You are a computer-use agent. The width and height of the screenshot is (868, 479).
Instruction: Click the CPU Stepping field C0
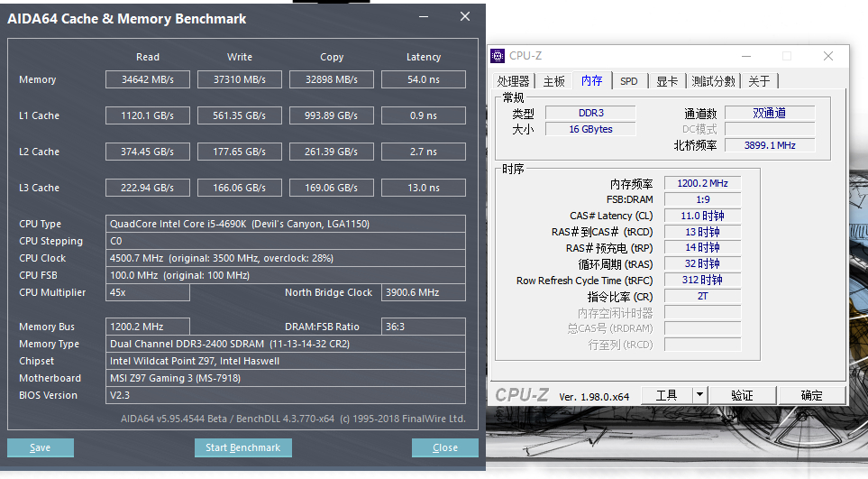[x=286, y=241]
